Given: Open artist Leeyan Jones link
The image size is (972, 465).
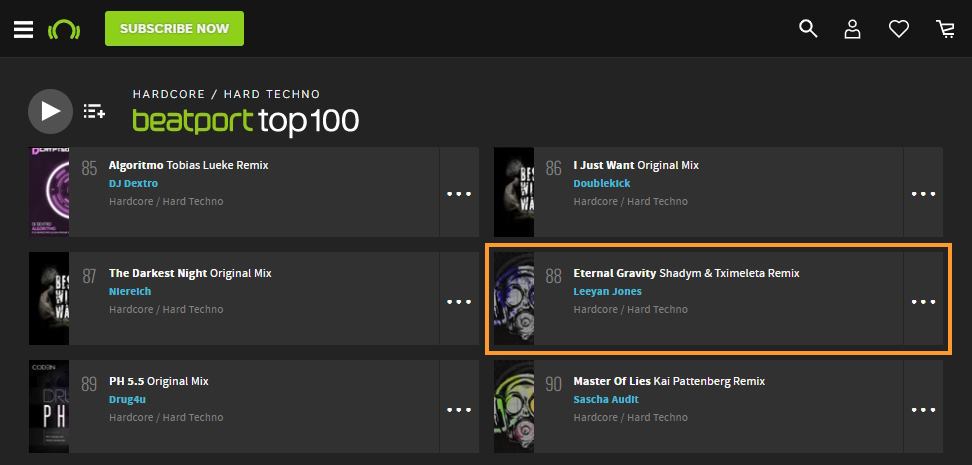Looking at the screenshot, I should point(608,291).
